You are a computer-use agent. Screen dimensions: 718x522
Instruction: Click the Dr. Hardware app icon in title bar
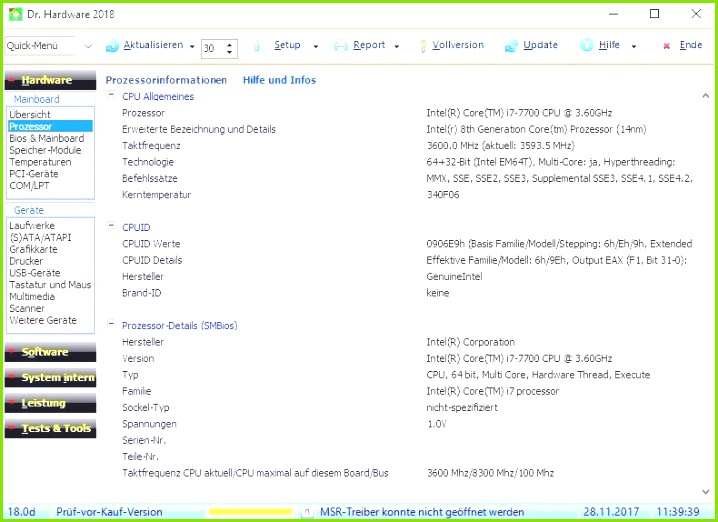click(15, 14)
